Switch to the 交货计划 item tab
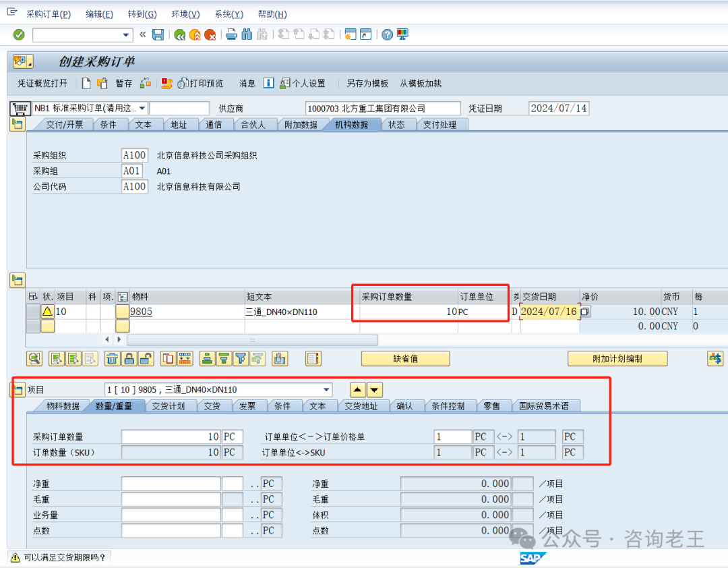This screenshot has height=568, width=728. [168, 406]
